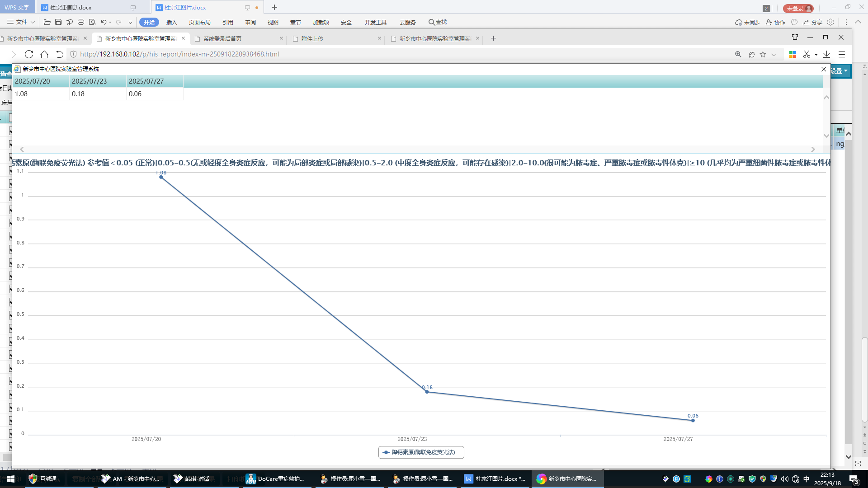Open the screenshot scissors tool
The width and height of the screenshot is (868, 488).
tap(807, 54)
